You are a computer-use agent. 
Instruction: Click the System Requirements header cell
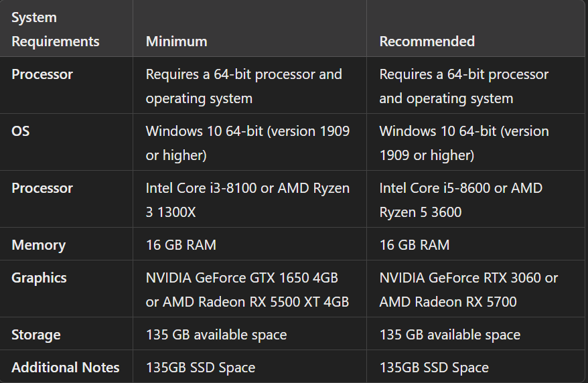[x=55, y=29]
